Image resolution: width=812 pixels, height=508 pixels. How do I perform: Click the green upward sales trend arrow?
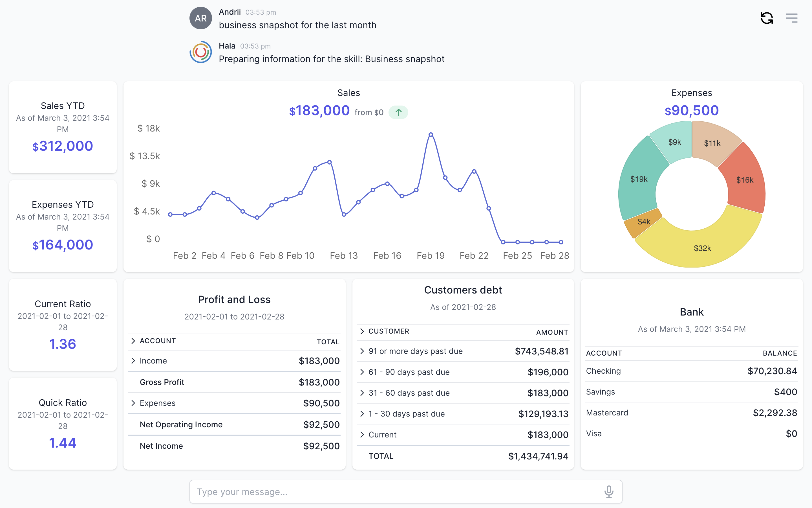(x=398, y=112)
